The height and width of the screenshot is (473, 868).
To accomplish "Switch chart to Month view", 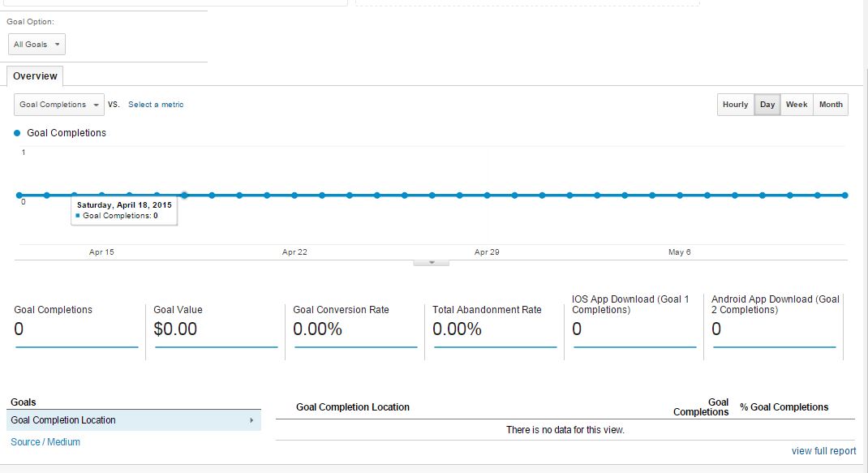I will click(831, 105).
